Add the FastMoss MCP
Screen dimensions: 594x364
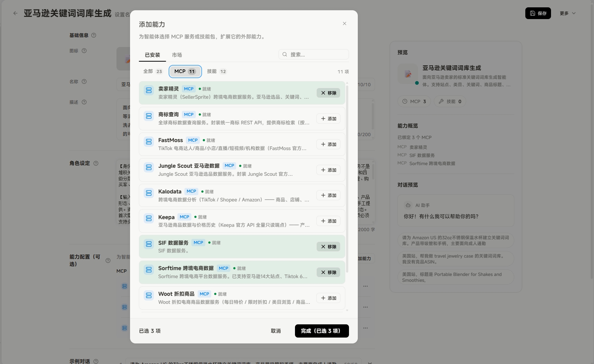[x=328, y=144]
